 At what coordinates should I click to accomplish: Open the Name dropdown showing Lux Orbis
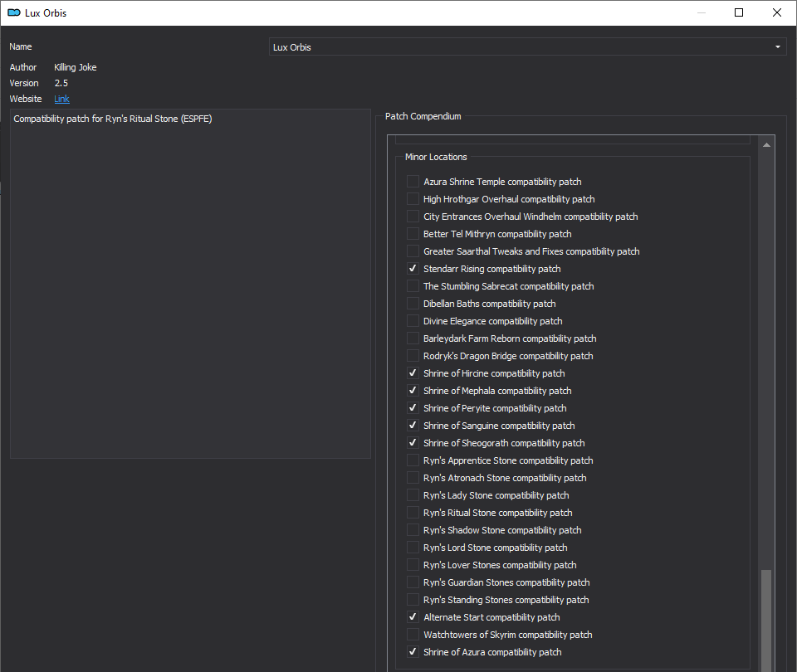(x=528, y=46)
